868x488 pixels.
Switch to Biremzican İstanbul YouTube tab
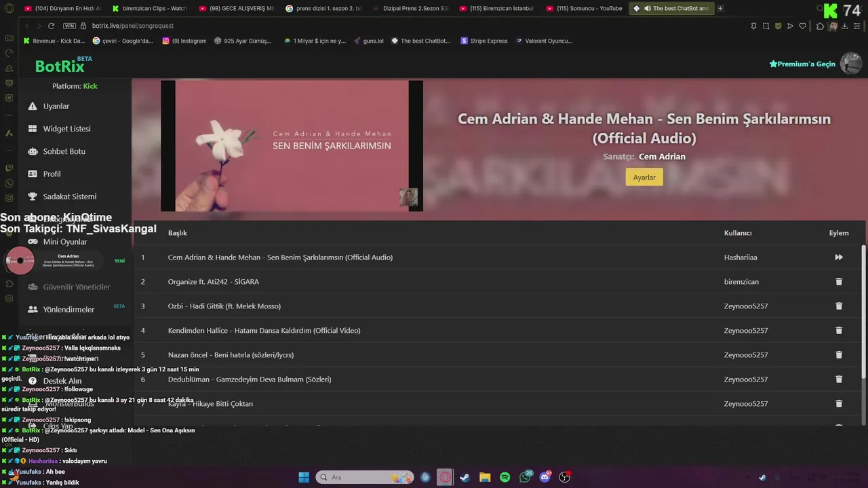496,9
